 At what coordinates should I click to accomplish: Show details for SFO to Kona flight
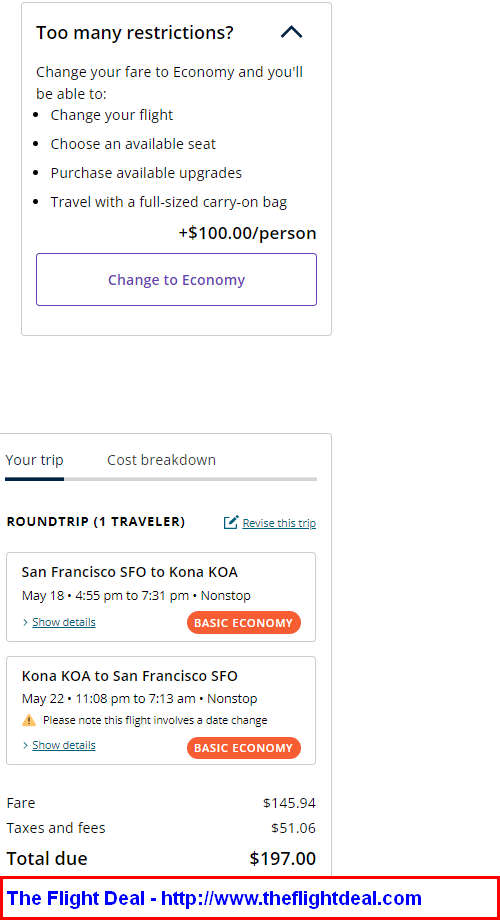coord(64,622)
